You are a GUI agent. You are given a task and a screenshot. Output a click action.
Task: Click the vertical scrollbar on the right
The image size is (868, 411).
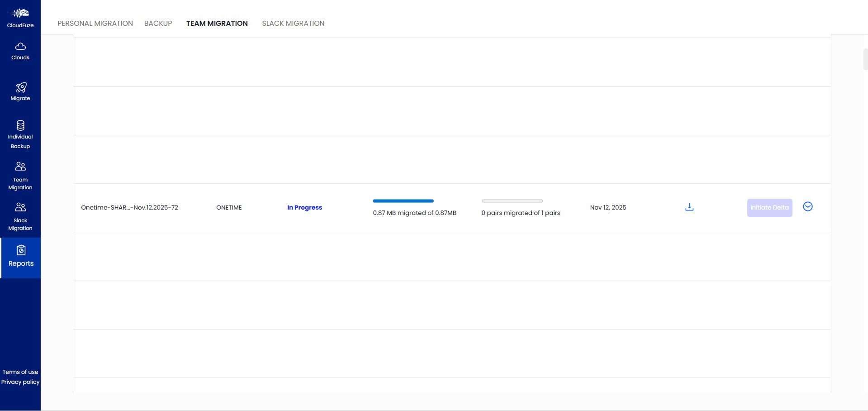[864, 59]
